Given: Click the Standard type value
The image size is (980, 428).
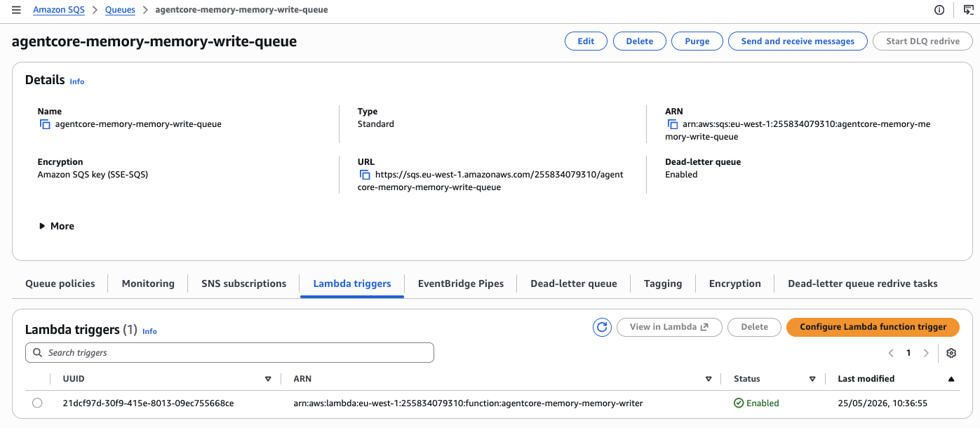Looking at the screenshot, I should [376, 124].
